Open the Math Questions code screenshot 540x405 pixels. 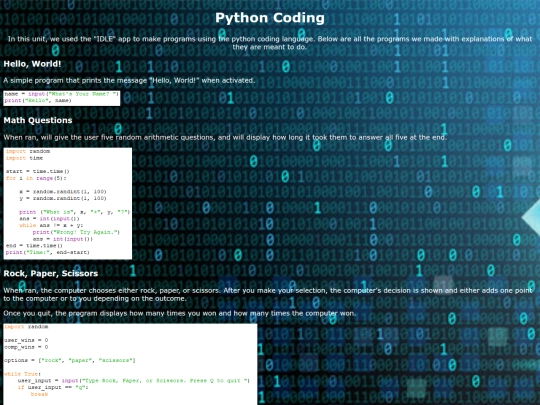[x=68, y=203]
